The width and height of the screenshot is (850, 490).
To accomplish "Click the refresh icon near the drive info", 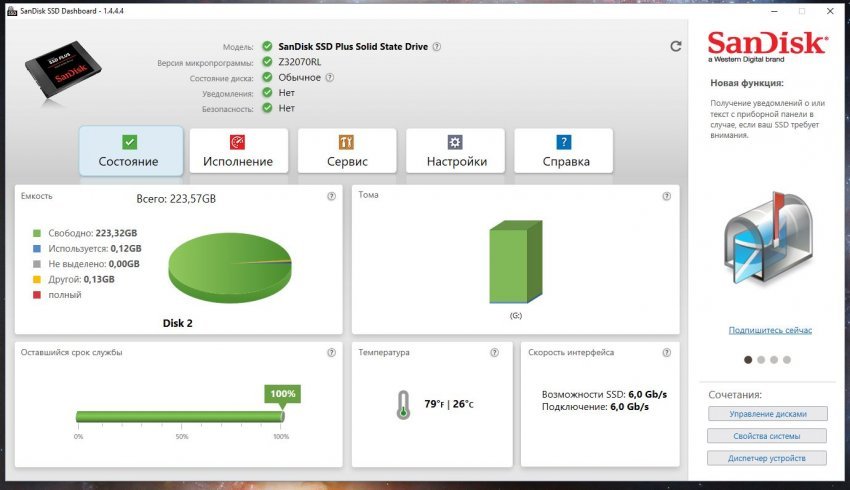I will pyautogui.click(x=675, y=47).
